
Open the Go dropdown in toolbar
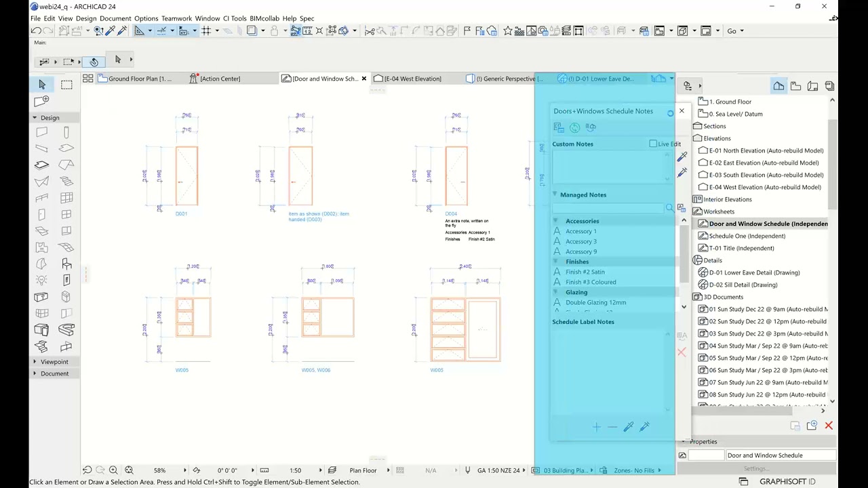pos(736,30)
